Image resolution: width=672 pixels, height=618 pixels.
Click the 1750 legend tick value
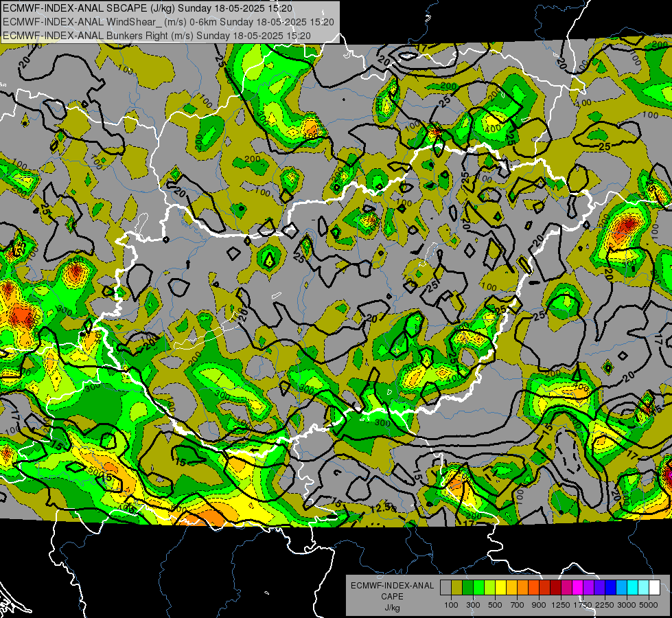583,605
